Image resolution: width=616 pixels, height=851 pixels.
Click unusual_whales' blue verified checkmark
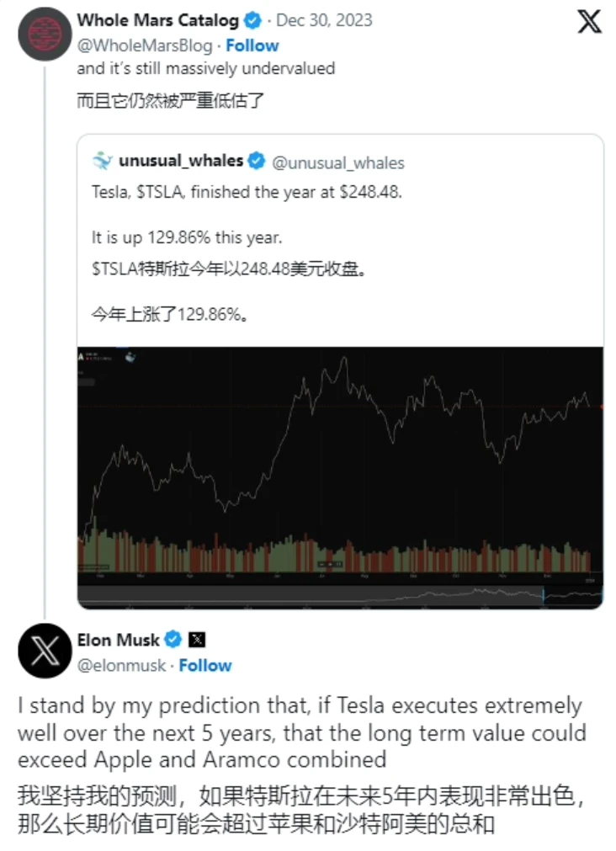[257, 162]
